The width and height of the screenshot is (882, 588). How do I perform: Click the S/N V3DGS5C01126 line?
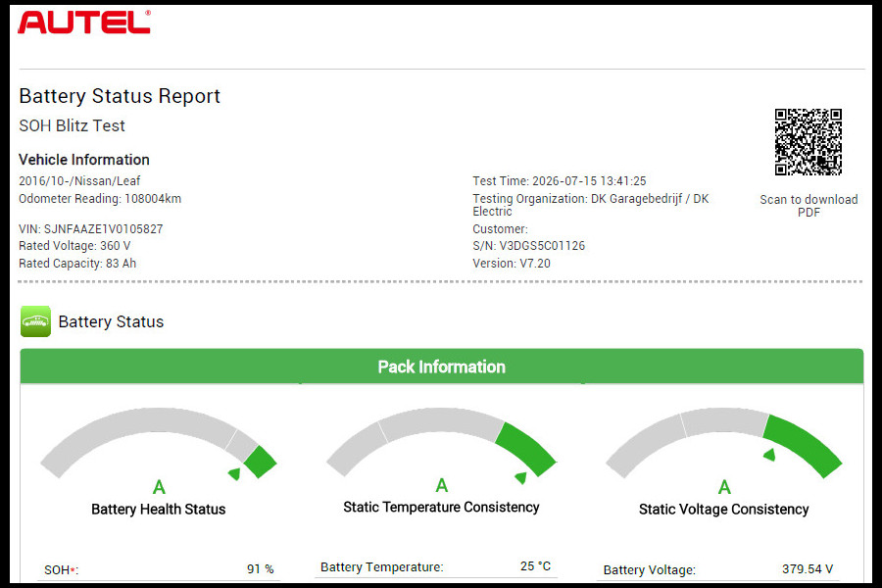(x=529, y=246)
